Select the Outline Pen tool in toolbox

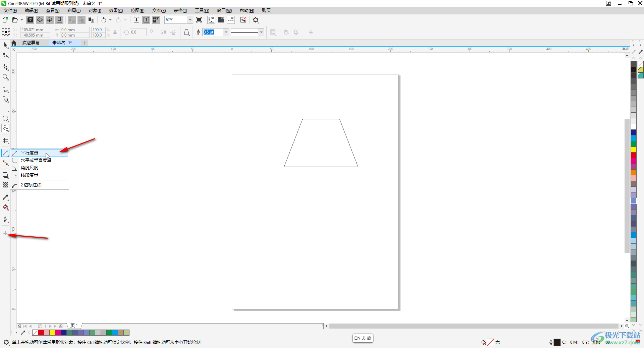click(x=5, y=220)
